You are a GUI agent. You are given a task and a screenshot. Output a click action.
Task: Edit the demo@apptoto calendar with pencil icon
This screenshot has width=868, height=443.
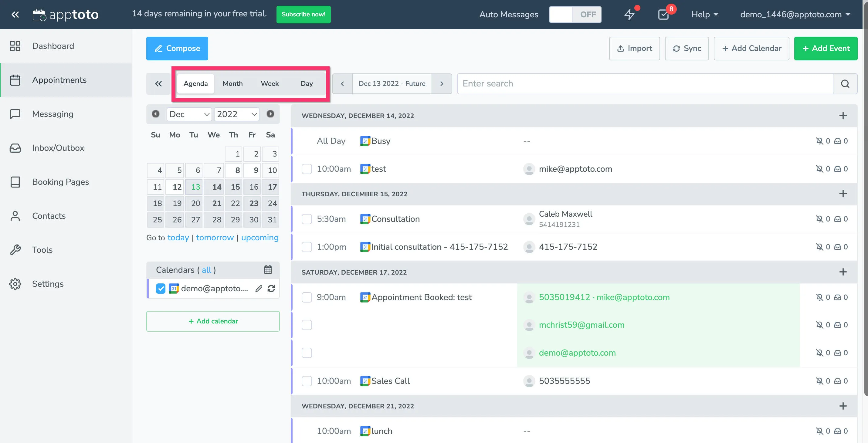259,289
